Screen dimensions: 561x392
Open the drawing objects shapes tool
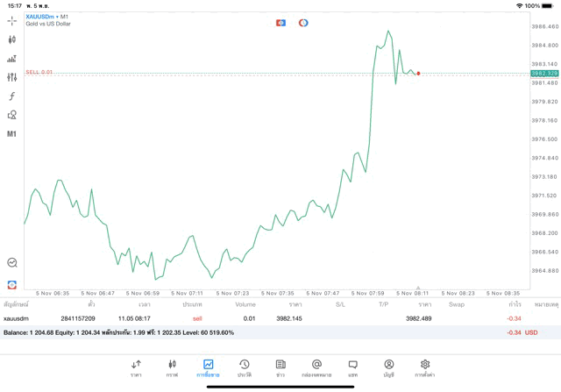pyautogui.click(x=11, y=115)
